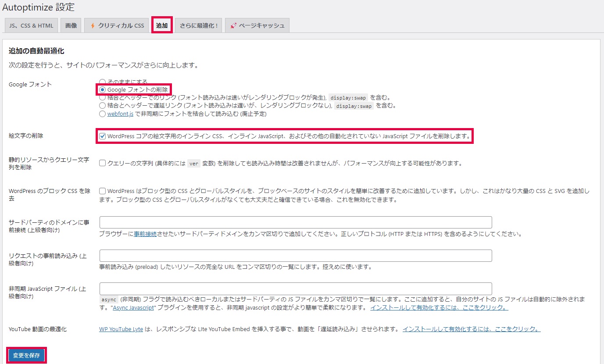604x364 pixels.
Task: Click the Google フォント setting label
Action: [x=30, y=85]
